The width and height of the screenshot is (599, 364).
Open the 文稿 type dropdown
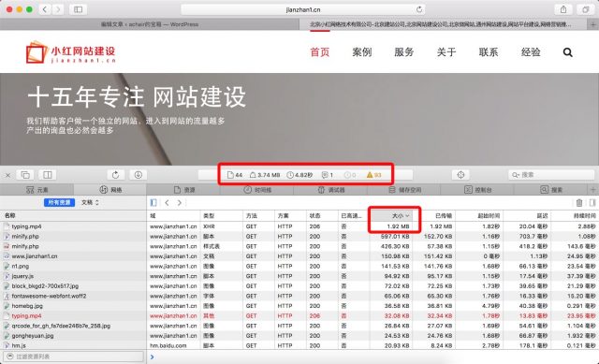tap(90, 202)
